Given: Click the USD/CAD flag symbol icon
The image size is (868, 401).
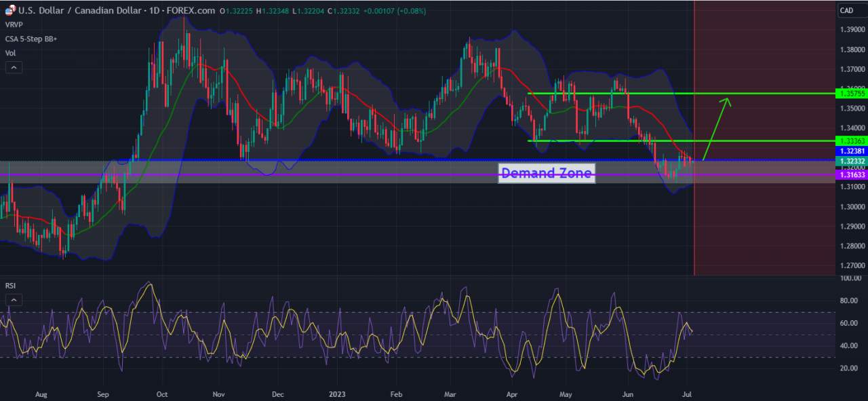Looking at the screenshot, I should [x=10, y=9].
